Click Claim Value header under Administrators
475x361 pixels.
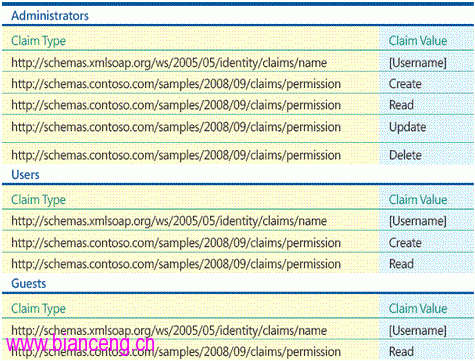(x=418, y=41)
